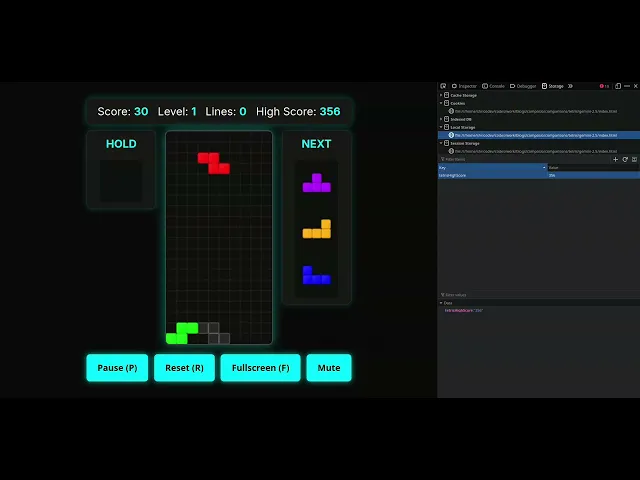Click the tetrisHighScore entry under Data
Image resolution: width=640 pixels, height=480 pixels.
464,311
